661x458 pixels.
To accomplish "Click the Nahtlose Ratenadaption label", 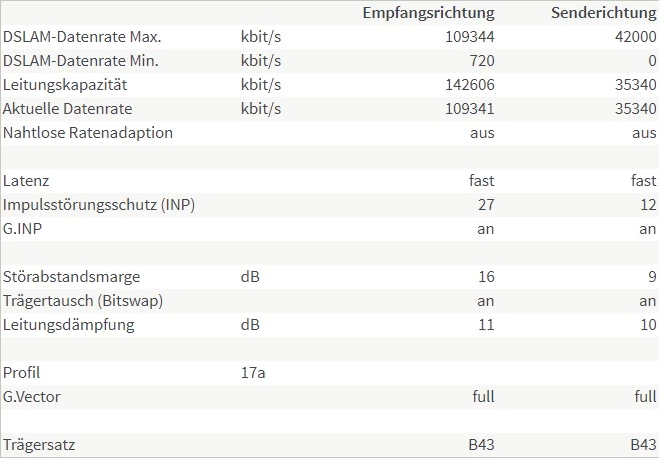I will [88, 133].
